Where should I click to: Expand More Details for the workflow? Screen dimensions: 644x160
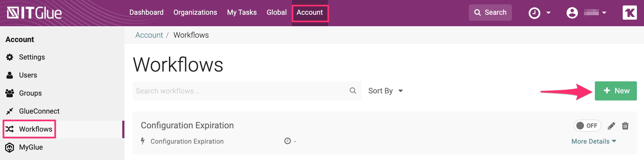(x=594, y=141)
